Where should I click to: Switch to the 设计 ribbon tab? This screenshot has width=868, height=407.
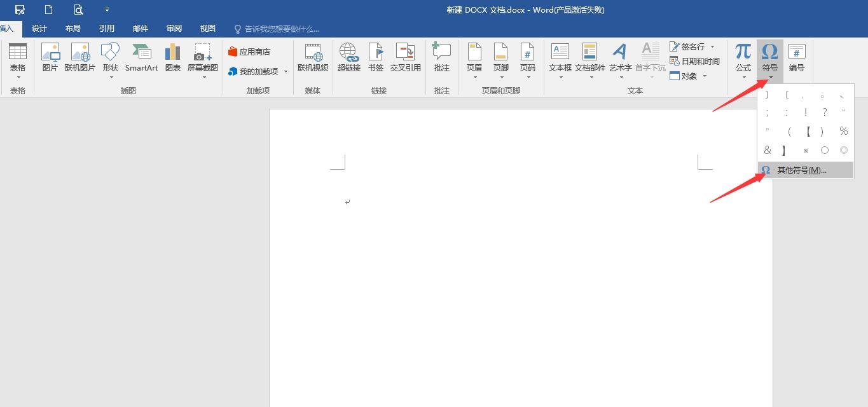39,28
